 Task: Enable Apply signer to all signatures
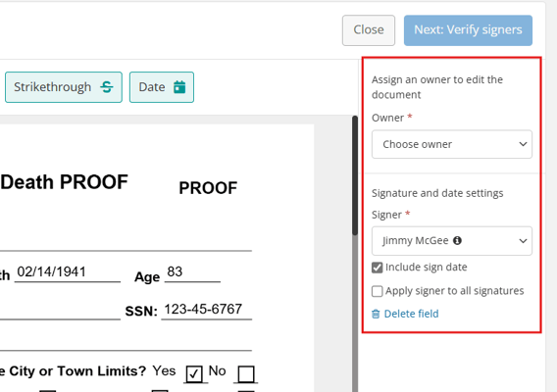[x=378, y=291]
